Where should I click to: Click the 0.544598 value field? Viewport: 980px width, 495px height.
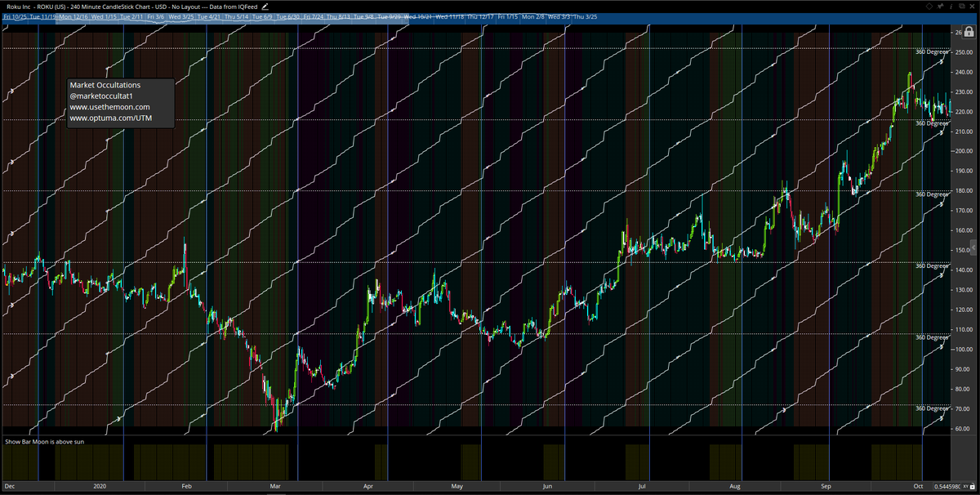(x=947, y=486)
